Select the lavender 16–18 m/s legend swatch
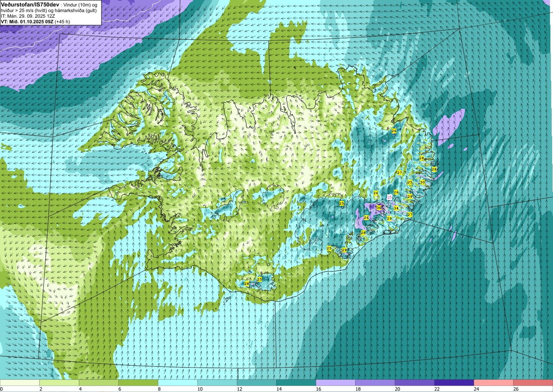The image size is (553, 392). (x=336, y=383)
